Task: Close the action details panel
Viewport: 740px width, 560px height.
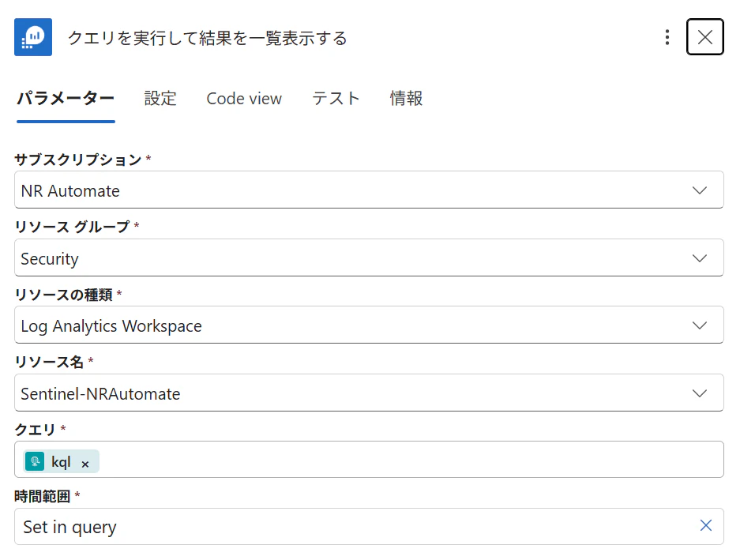Action: (704, 37)
